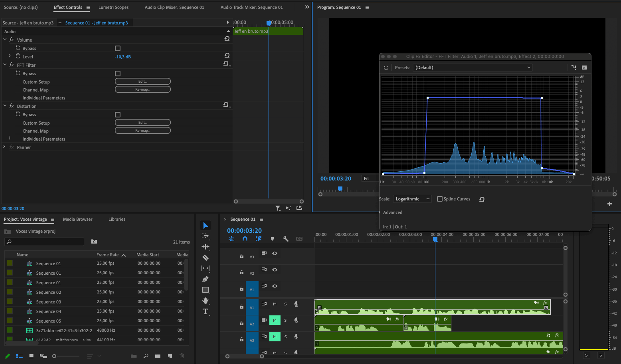The image size is (621, 364).
Task: Switch to the Lumetri Scopes tab
Action: [113, 7]
